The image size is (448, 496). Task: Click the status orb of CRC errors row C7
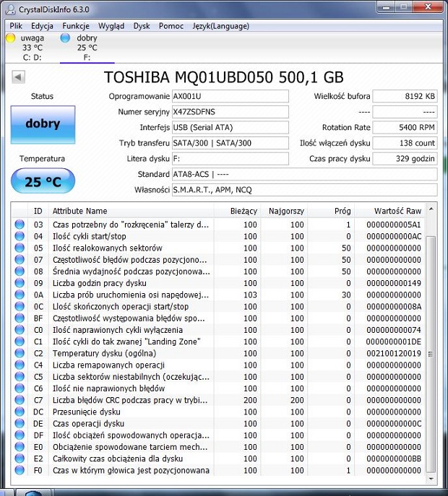(x=20, y=400)
